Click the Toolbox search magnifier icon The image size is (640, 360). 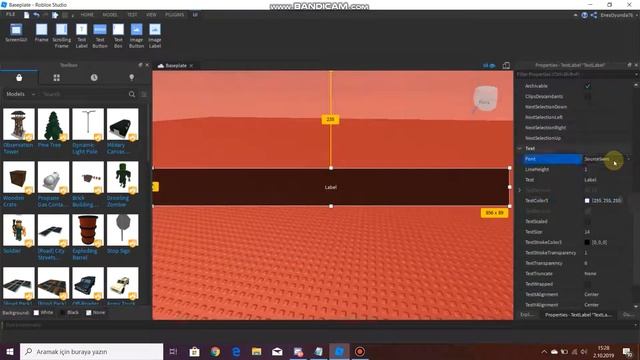[132, 94]
